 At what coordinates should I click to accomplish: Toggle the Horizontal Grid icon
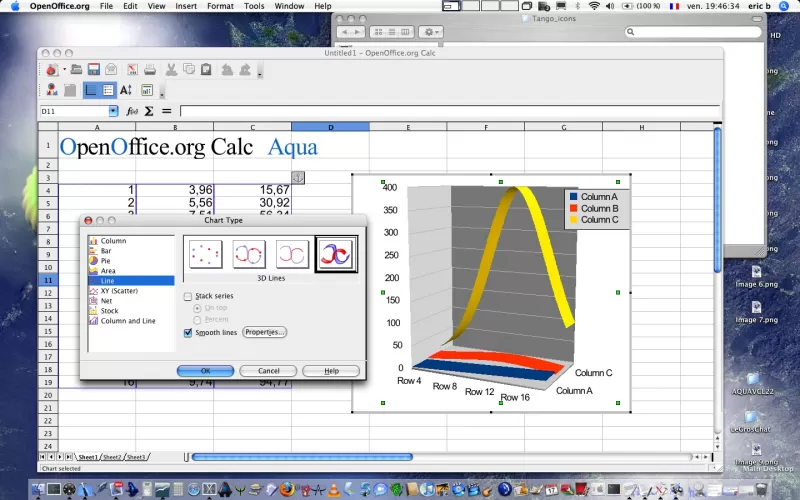(x=91, y=90)
